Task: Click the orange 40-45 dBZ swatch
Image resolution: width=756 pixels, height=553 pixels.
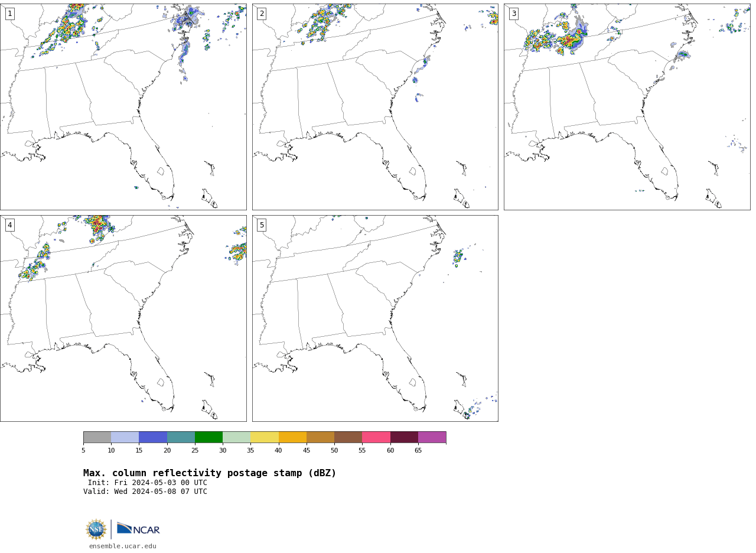Action: [x=292, y=437]
